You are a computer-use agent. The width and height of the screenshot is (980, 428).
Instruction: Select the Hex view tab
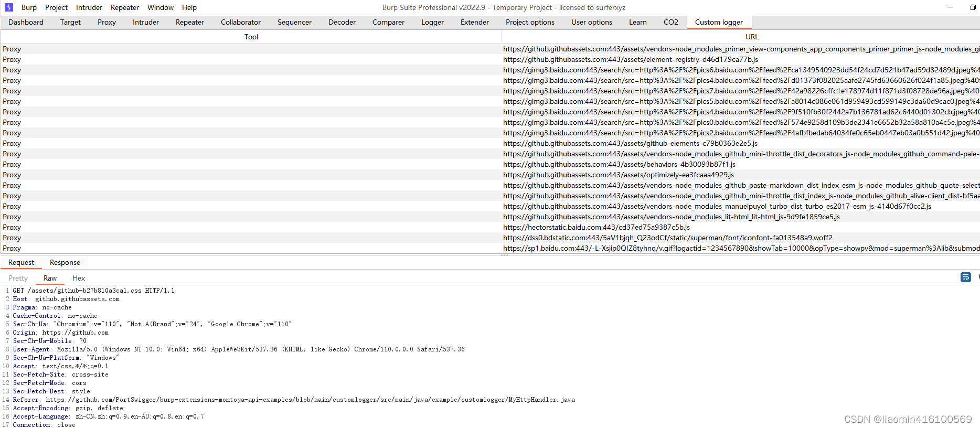click(x=79, y=278)
